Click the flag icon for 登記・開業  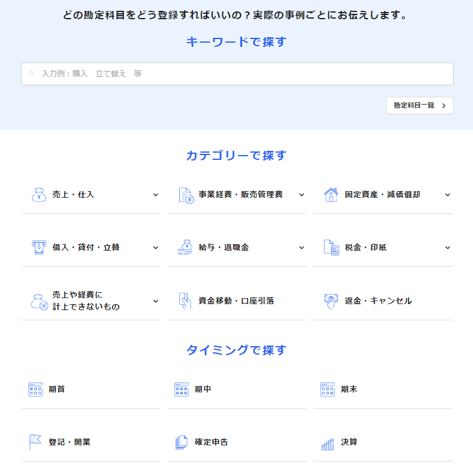pos(35,442)
